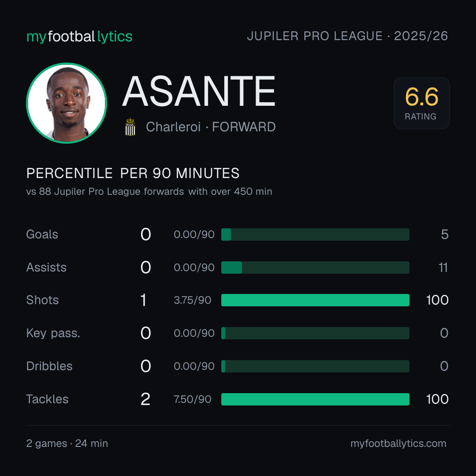Click the Charleroi · FORWARD subtitle

[x=211, y=127]
